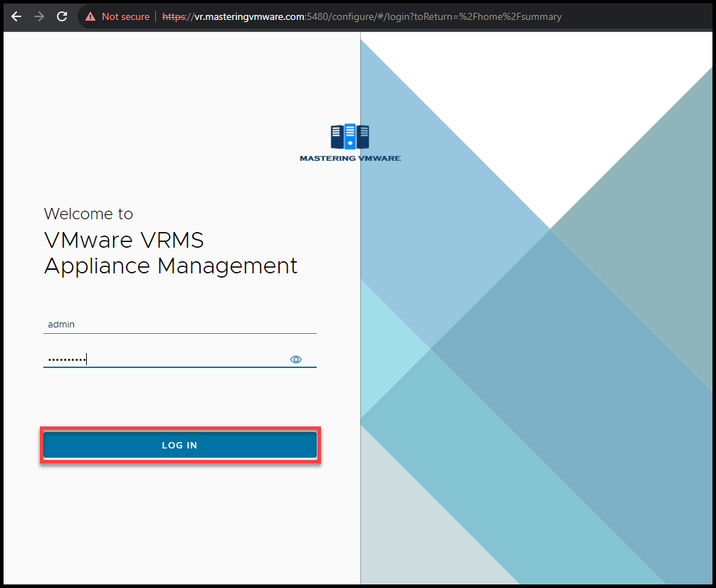This screenshot has width=716, height=588.
Task: Click the VMware VRMS Appliance Management heading
Action: pos(170,253)
